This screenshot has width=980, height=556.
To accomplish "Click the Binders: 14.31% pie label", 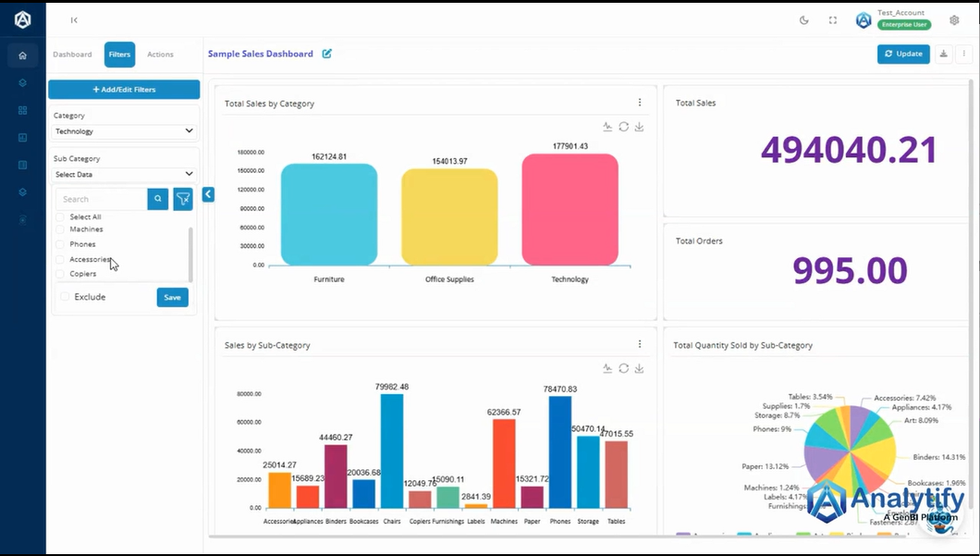I will (x=938, y=457).
